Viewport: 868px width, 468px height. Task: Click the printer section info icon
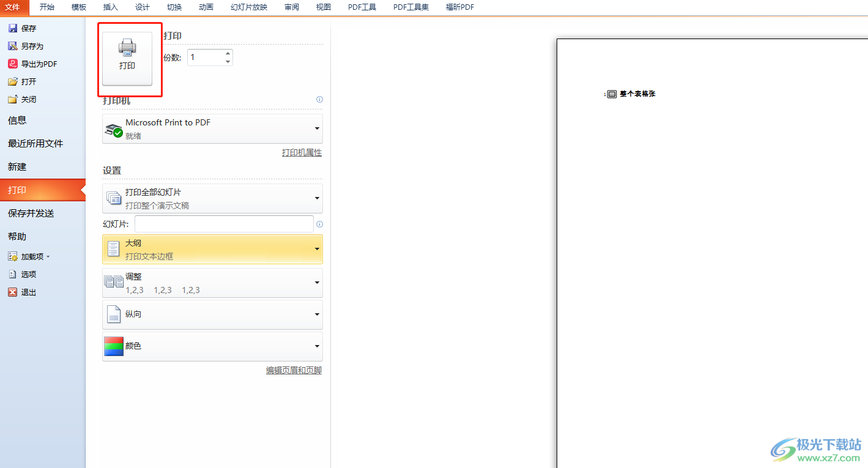319,100
